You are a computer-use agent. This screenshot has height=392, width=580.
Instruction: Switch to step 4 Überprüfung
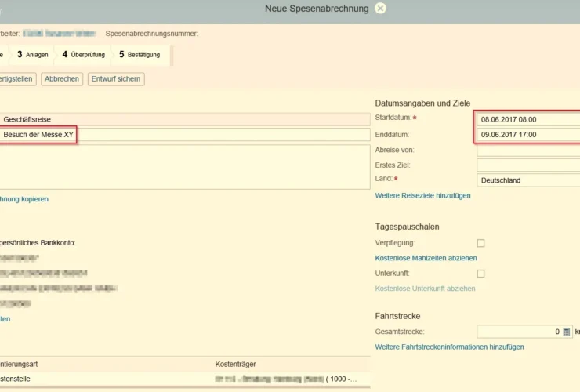pyautogui.click(x=85, y=55)
